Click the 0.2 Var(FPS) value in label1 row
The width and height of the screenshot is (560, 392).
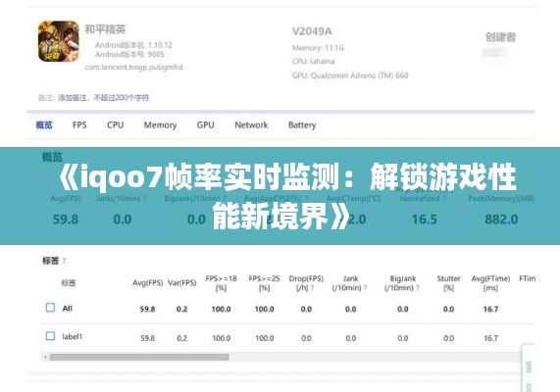coord(181,338)
